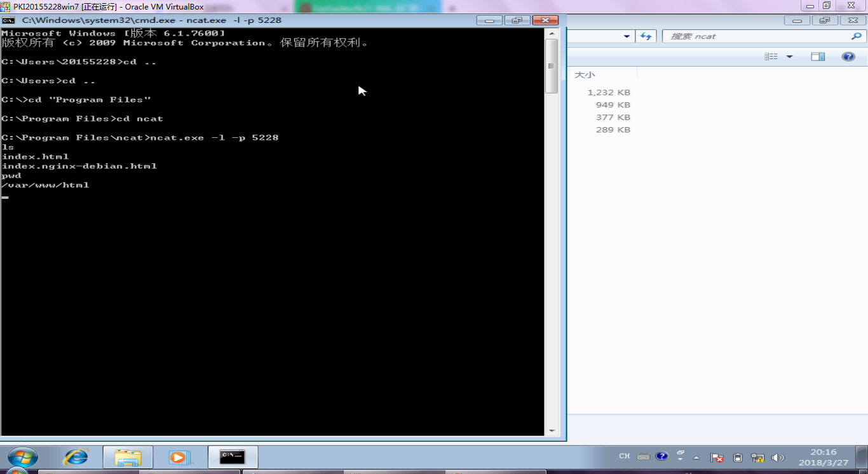868x474 pixels.
Task: Select the 377 KB file size entry
Action: click(613, 118)
